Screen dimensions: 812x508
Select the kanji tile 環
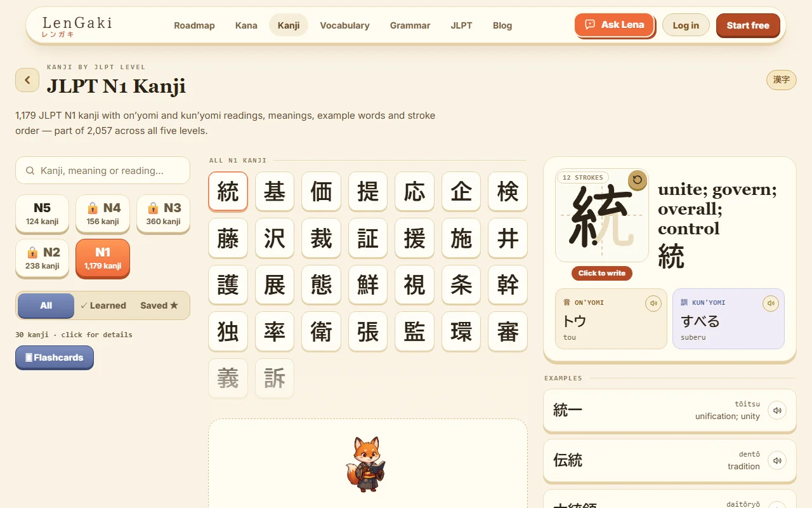[x=461, y=331]
